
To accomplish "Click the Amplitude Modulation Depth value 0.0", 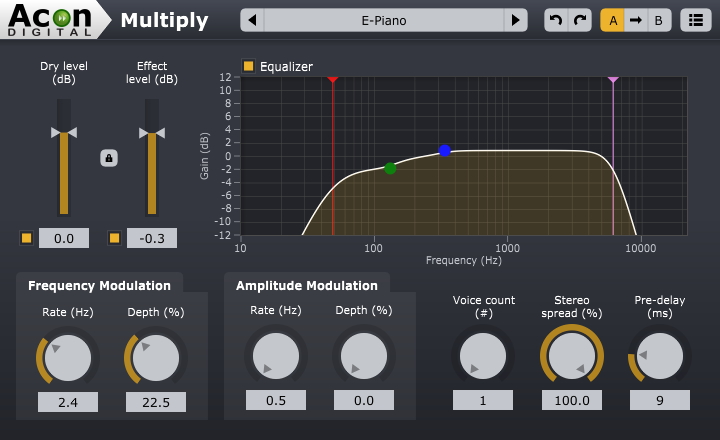I will click(364, 401).
